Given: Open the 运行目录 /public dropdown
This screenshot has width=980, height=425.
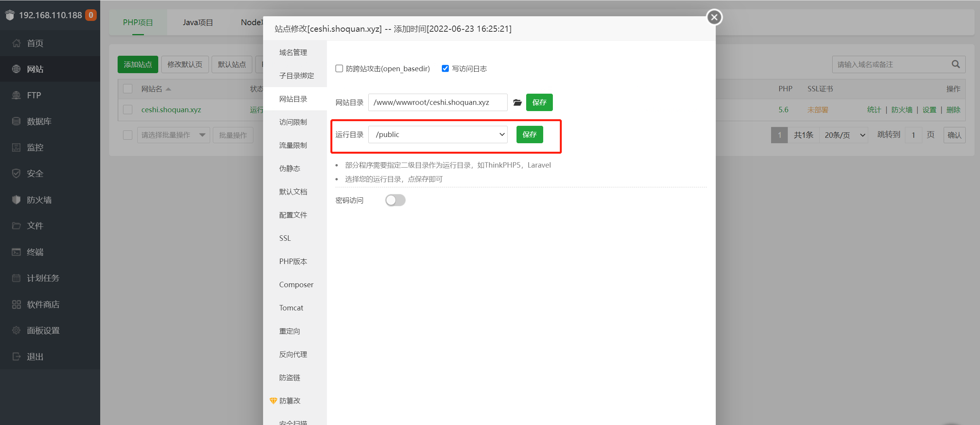Looking at the screenshot, I should [438, 134].
